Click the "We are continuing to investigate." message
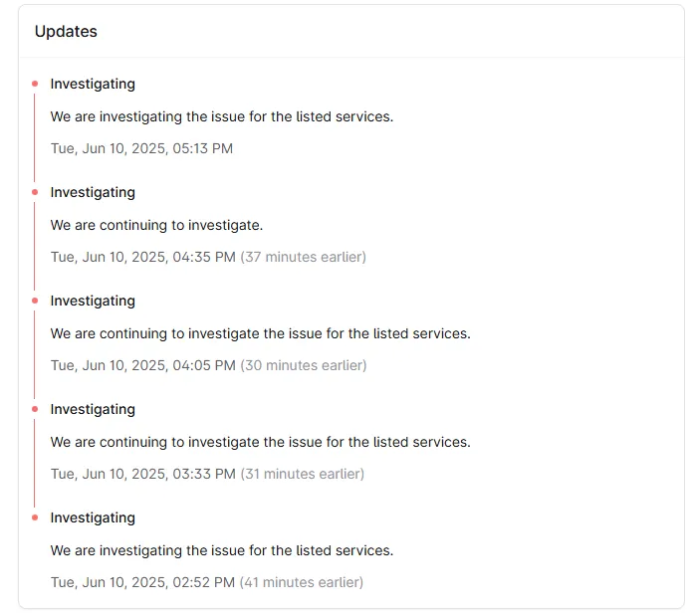Image resolution: width=692 pixels, height=616 pixels. (x=156, y=225)
